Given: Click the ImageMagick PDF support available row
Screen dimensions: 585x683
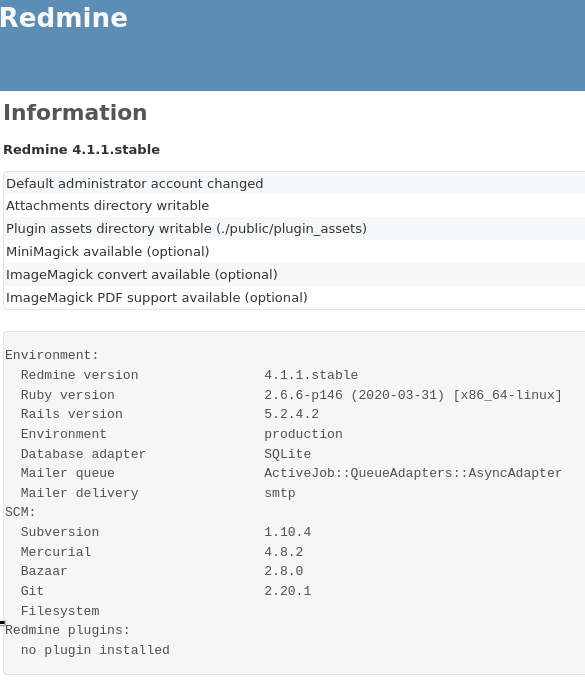Looking at the screenshot, I should [x=294, y=298].
